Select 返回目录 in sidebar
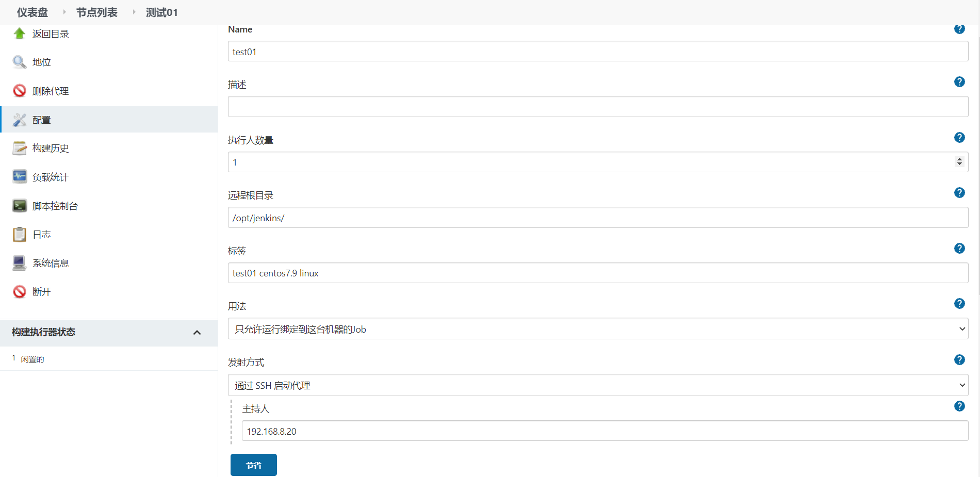The height and width of the screenshot is (477, 980). (x=51, y=34)
